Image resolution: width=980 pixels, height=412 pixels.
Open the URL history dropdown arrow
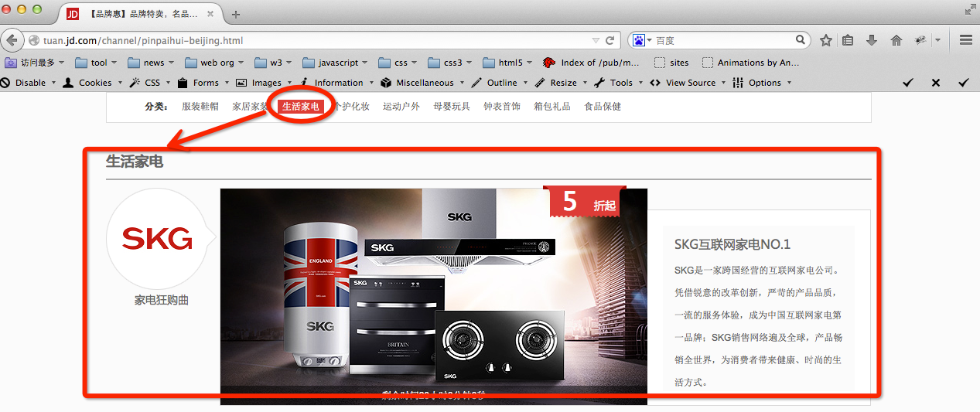596,40
